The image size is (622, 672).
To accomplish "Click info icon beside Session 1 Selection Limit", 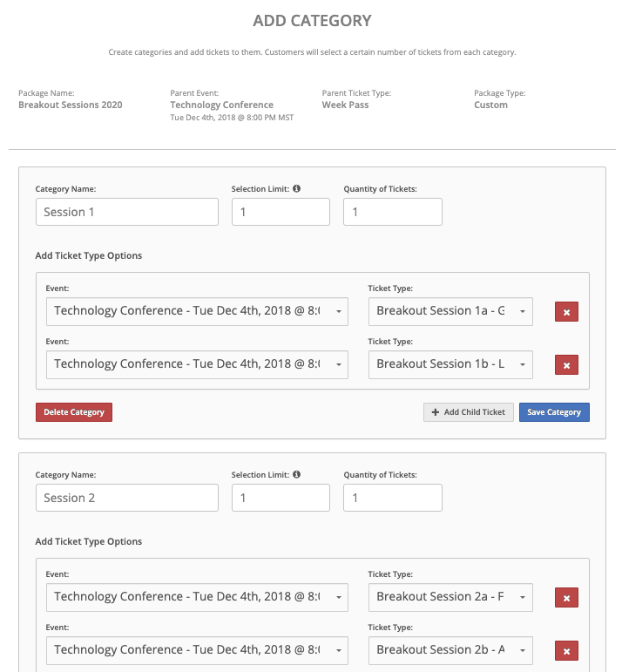I will click(296, 188).
